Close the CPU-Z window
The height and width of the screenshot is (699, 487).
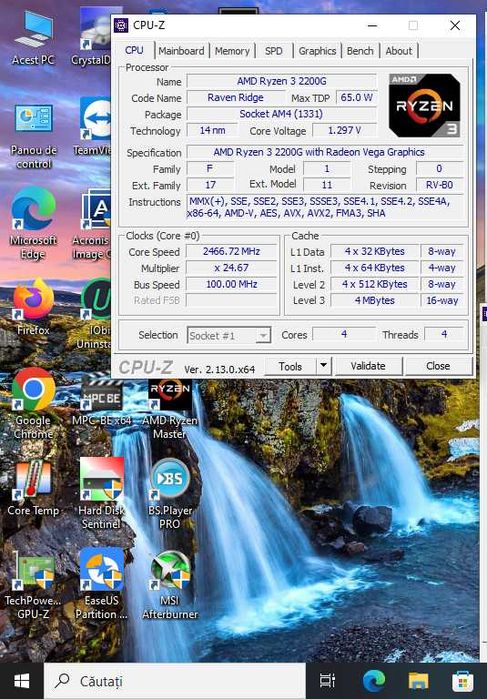point(455,25)
